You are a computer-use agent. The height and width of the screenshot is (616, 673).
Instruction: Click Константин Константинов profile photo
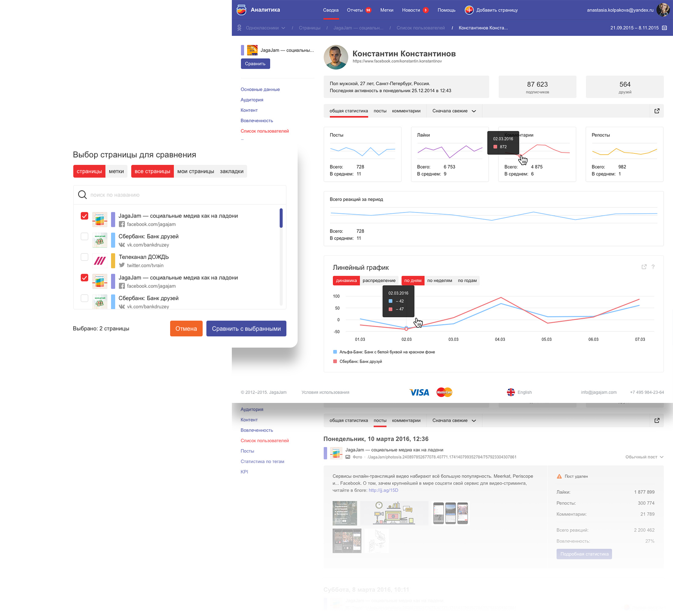coord(336,57)
